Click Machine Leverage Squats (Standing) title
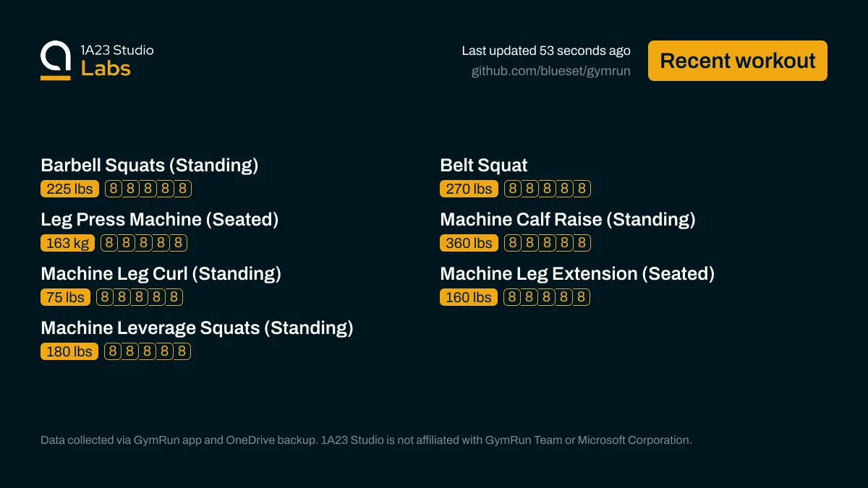The width and height of the screenshot is (868, 488). [x=197, y=328]
